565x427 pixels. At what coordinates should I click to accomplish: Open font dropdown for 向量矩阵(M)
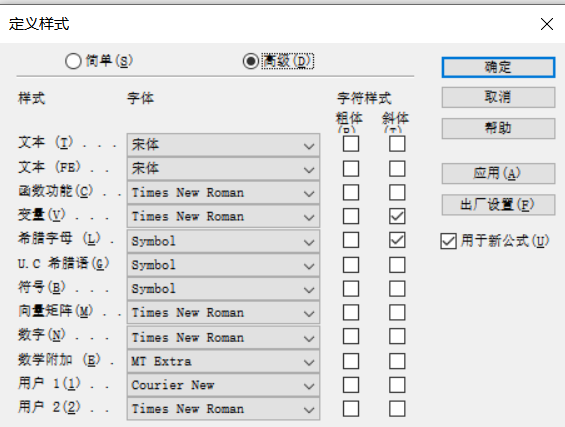click(223, 313)
